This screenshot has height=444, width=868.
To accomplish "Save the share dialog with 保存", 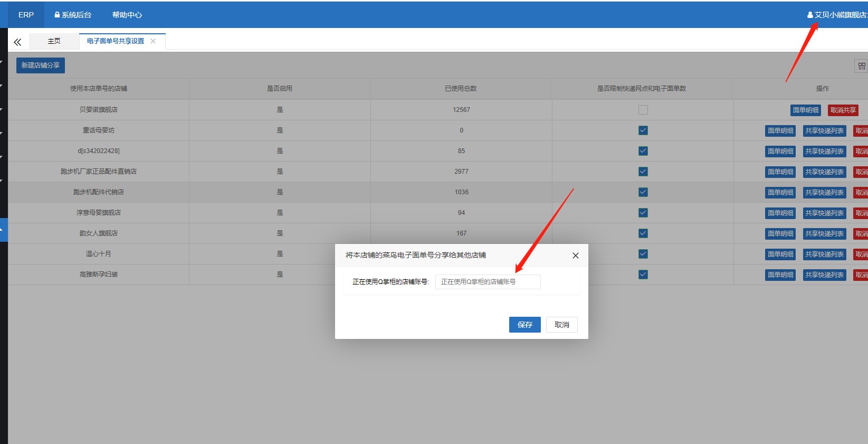I will 524,325.
